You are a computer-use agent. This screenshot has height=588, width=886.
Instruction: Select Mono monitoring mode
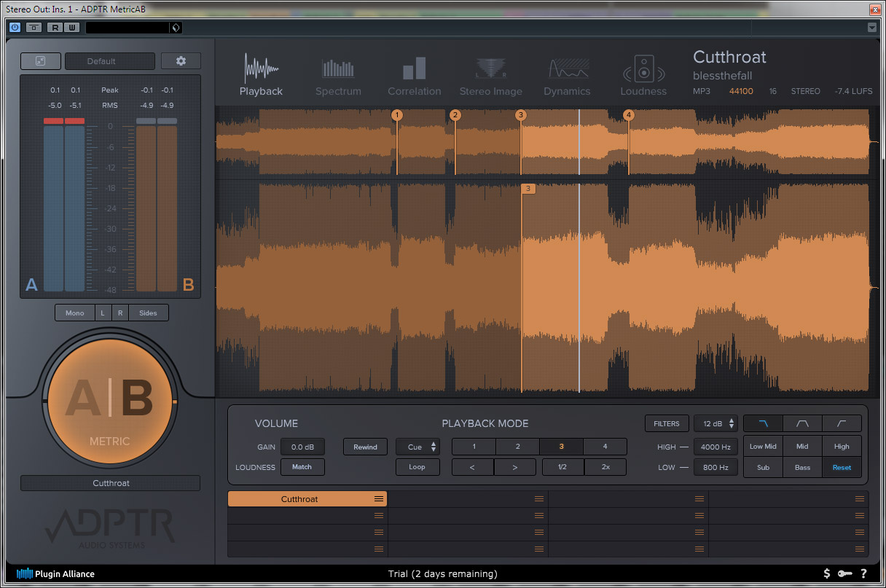coord(75,313)
